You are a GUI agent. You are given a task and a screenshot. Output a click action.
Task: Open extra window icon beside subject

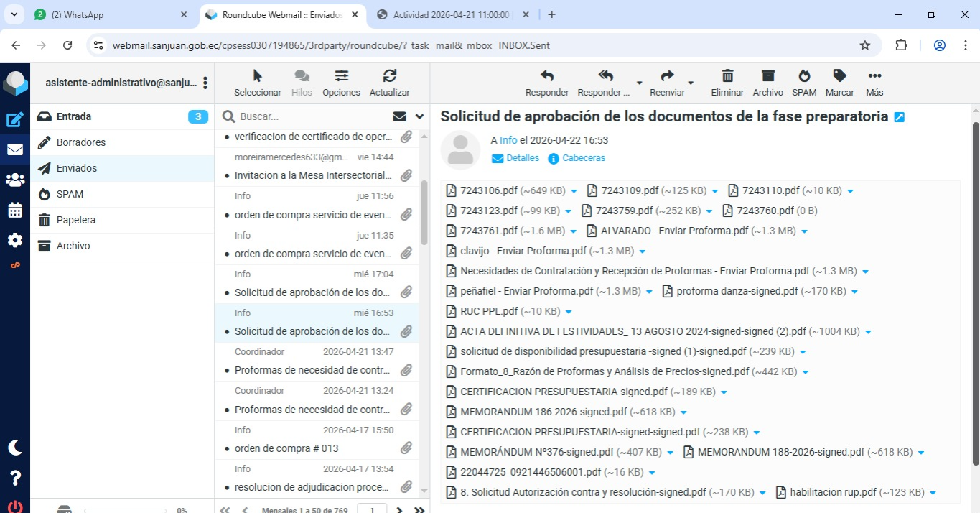[899, 117]
